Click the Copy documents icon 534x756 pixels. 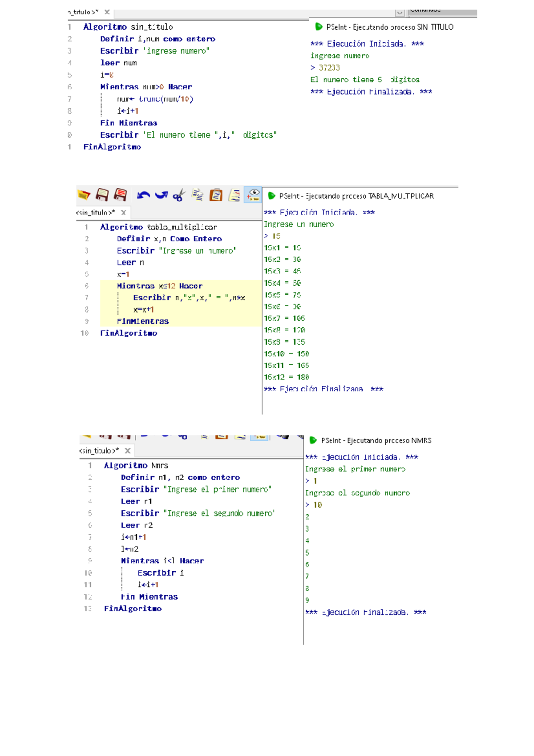point(198,195)
